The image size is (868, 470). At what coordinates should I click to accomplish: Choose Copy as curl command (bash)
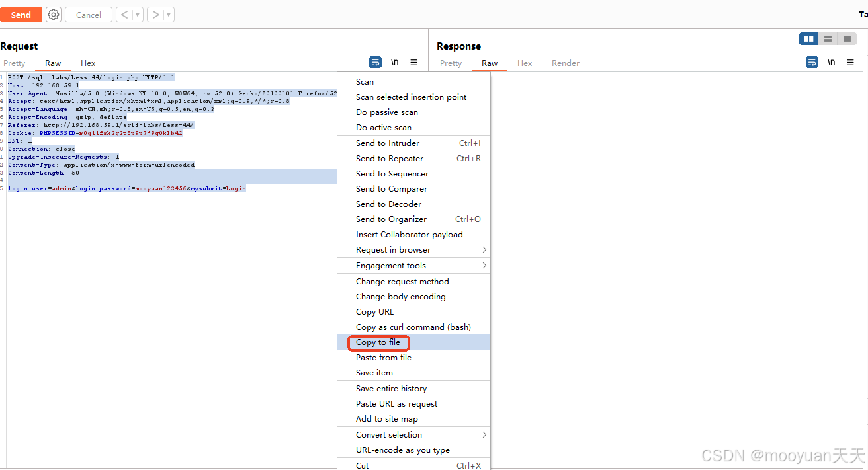(413, 327)
